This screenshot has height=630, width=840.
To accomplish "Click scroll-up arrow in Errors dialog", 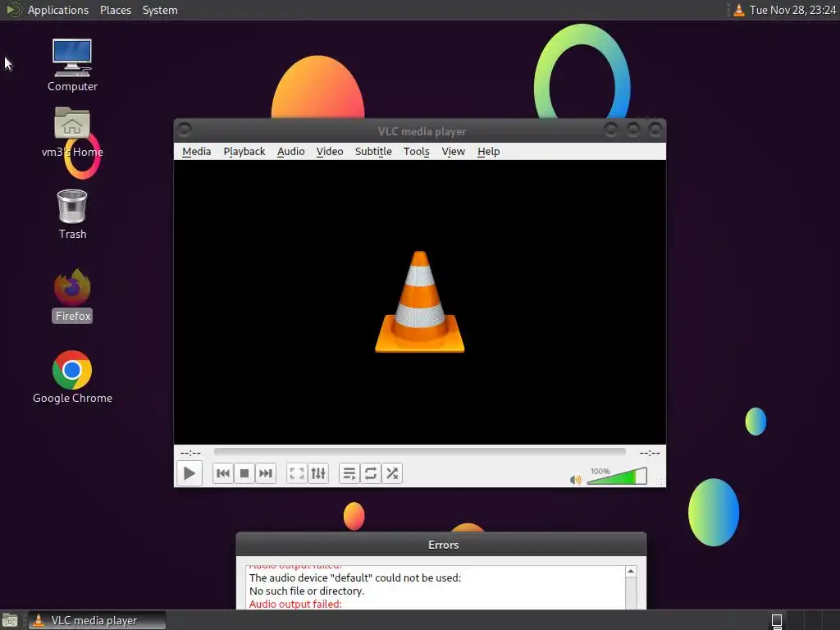I will click(631, 572).
